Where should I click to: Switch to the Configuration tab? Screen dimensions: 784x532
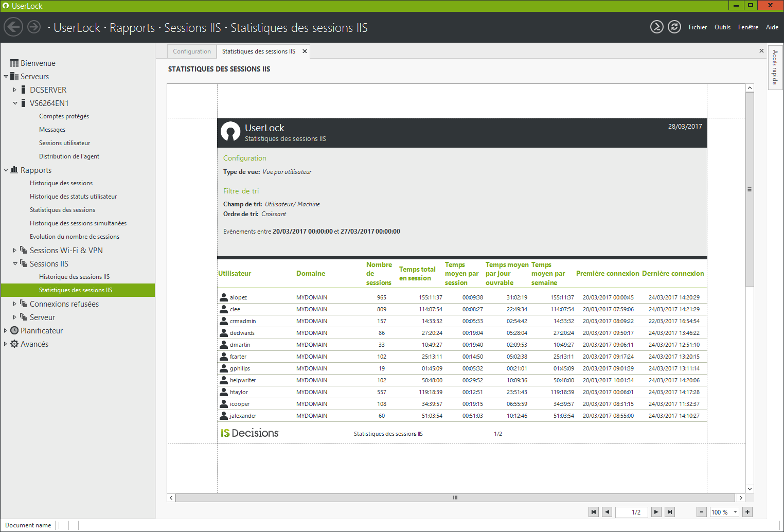(192, 51)
